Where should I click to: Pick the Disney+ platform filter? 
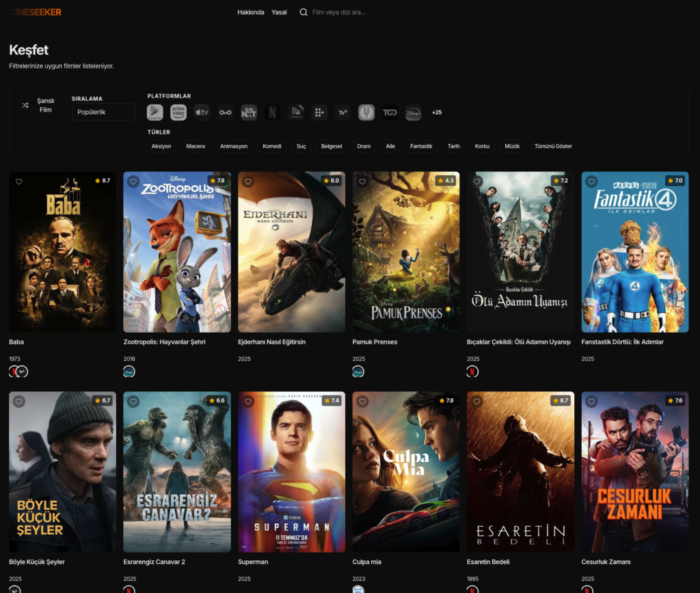(x=413, y=113)
